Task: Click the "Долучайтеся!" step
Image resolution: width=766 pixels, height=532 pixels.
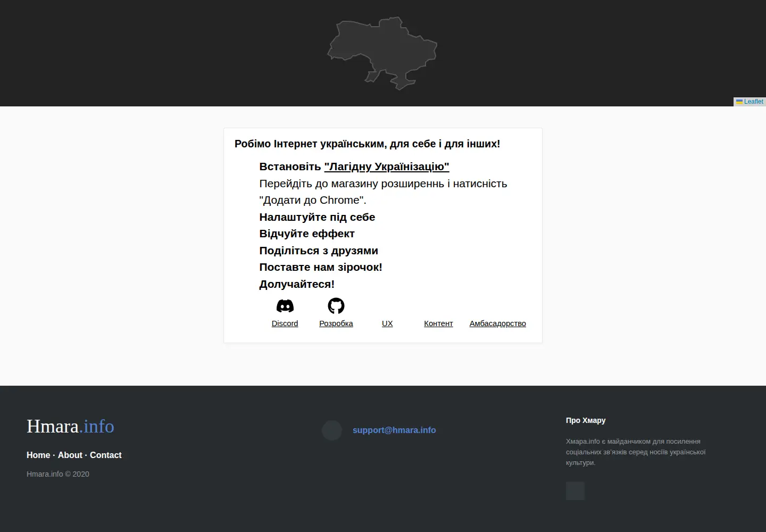Action: [x=297, y=284]
